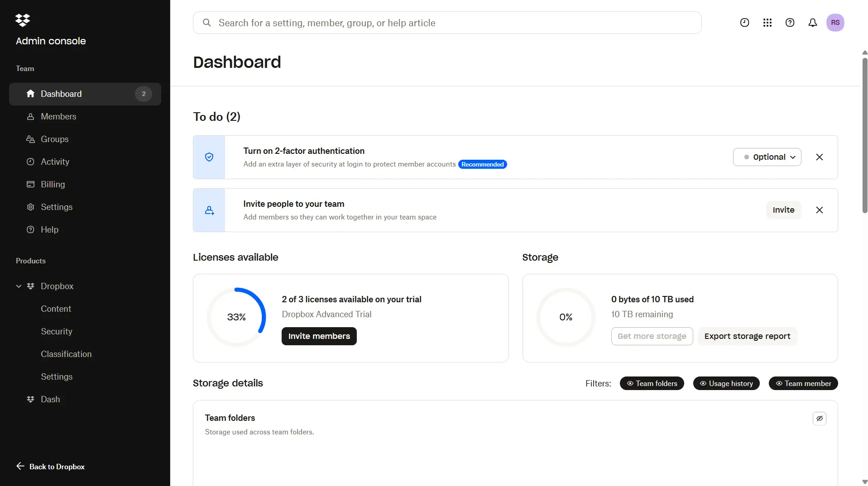This screenshot has width=868, height=486.
Task: Click 'Invite people to your team' title
Action: [293, 204]
